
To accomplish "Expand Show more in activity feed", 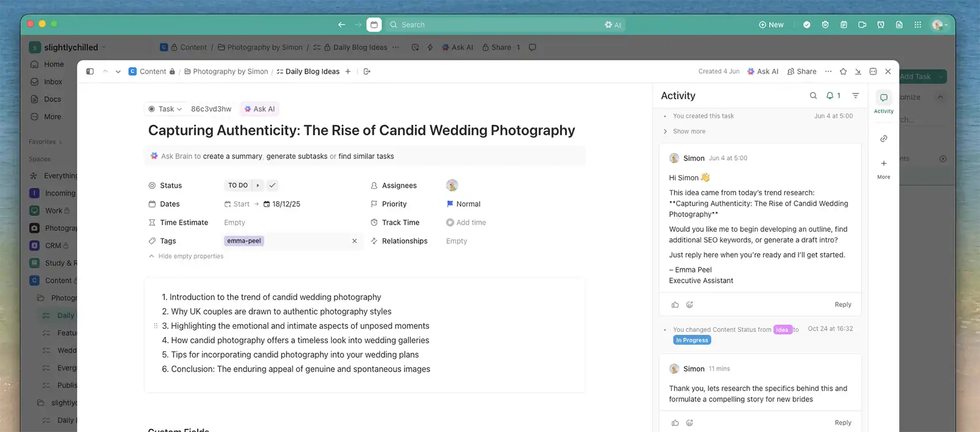I will pos(689,131).
